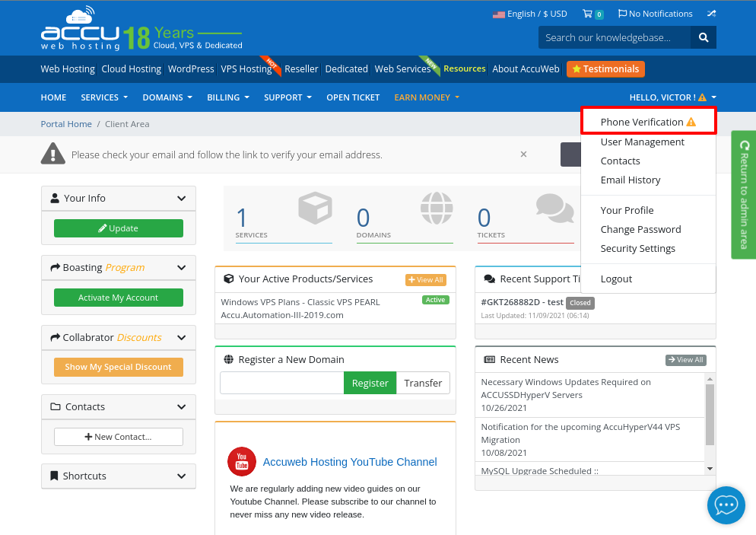Click the shuffle icon in top bar
Viewport: 756px width, 535px height.
pos(711,14)
